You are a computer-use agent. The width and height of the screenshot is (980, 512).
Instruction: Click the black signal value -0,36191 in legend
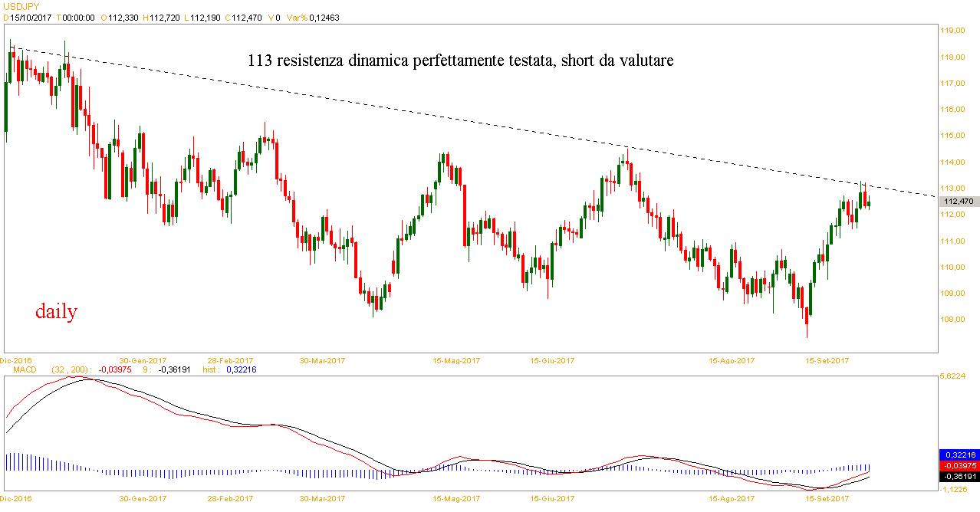175,369
